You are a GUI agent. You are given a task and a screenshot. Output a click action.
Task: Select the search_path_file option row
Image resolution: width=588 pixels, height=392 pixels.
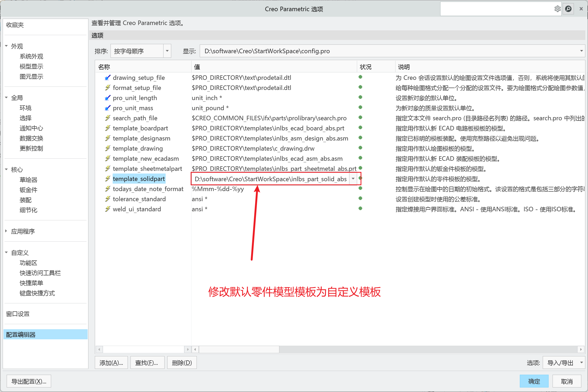coord(340,118)
